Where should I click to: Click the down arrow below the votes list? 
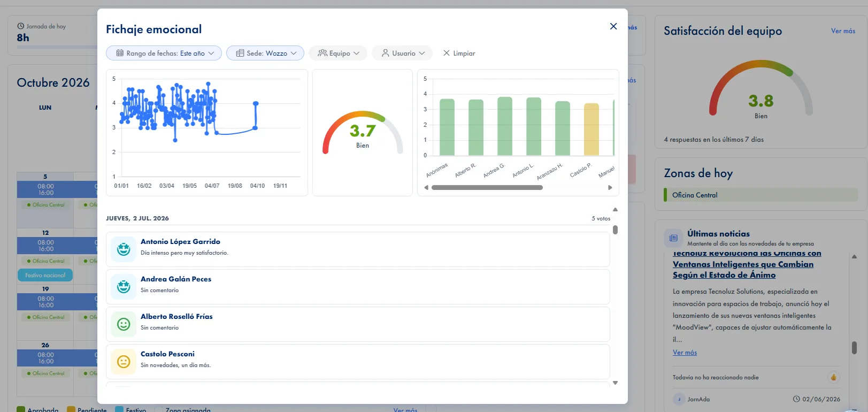click(615, 383)
